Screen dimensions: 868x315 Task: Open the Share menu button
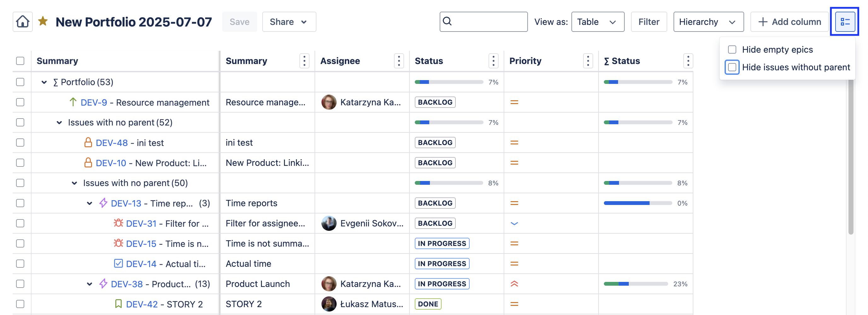coord(289,22)
